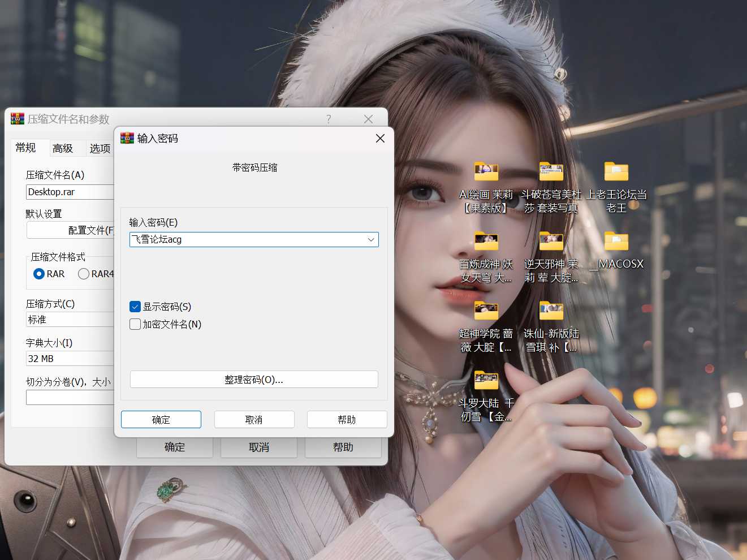Viewport: 747px width, 560px height.
Task: Enable the 加密文件名(N) checkbox
Action: coord(135,324)
